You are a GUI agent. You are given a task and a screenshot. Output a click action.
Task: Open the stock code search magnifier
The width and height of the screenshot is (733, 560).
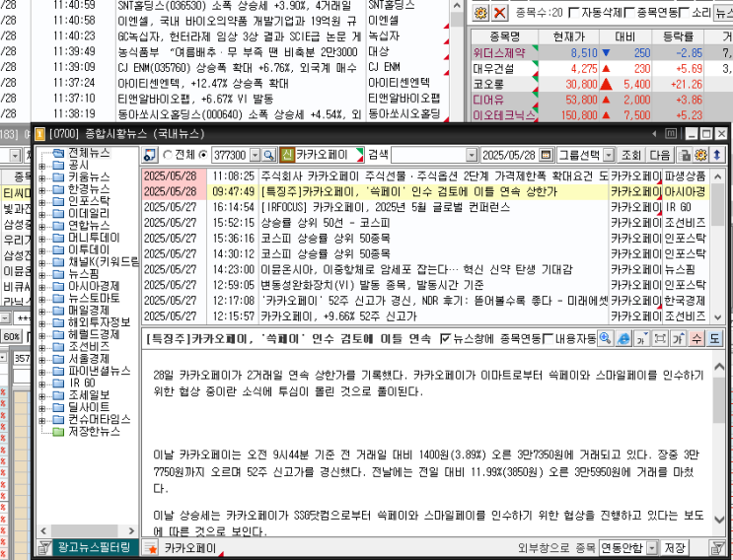[268, 155]
